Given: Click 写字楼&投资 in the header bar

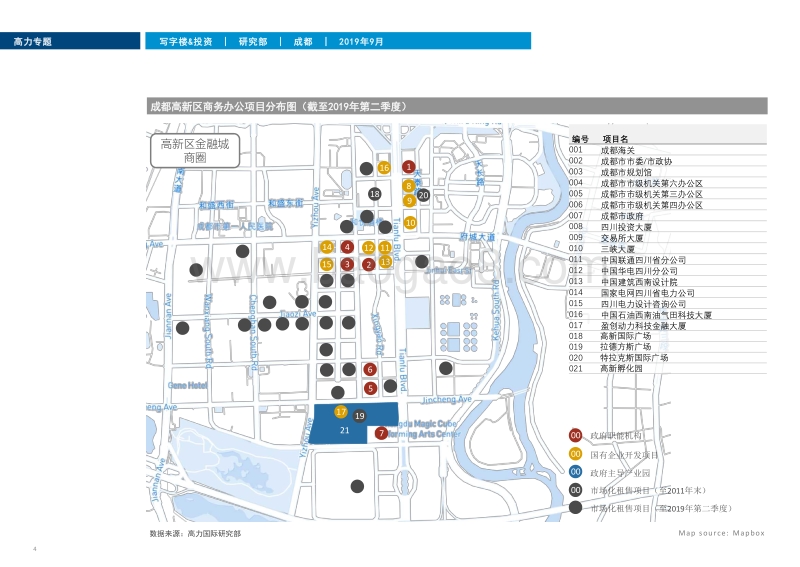Looking at the screenshot, I should pos(186,41).
